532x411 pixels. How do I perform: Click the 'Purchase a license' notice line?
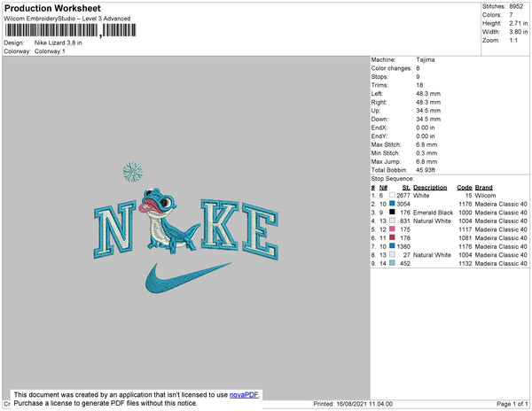(106, 403)
